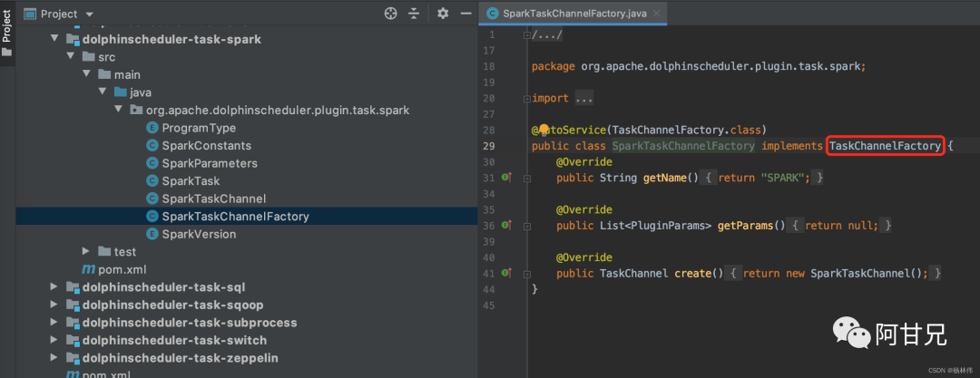
Task: Click the TaskChannelFactory.class annotation argument
Action: (686, 130)
